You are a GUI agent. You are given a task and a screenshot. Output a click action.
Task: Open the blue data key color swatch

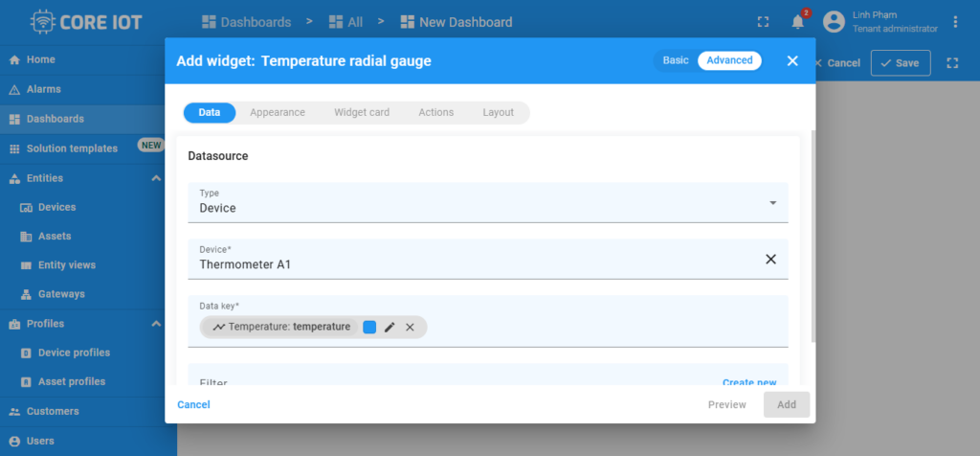369,328
